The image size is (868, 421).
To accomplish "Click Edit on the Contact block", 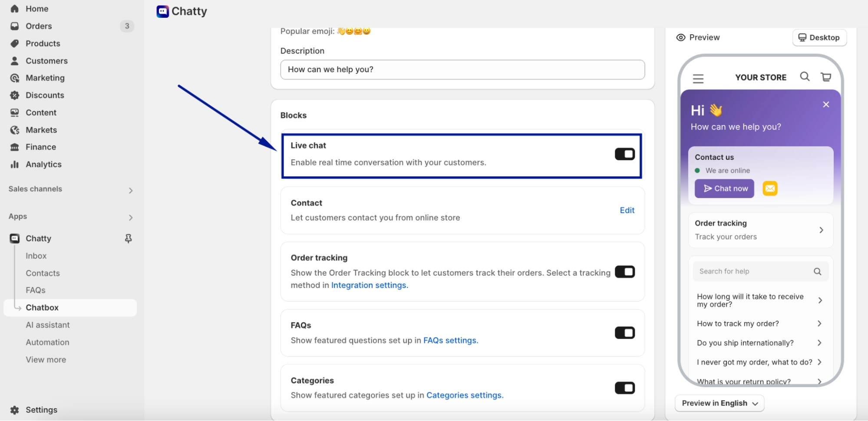I will point(627,210).
